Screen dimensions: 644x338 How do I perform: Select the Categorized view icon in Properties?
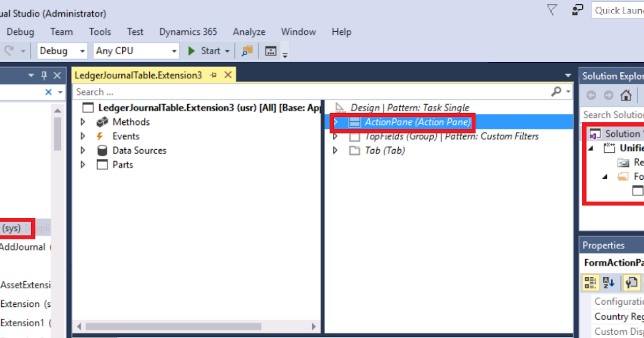point(591,282)
